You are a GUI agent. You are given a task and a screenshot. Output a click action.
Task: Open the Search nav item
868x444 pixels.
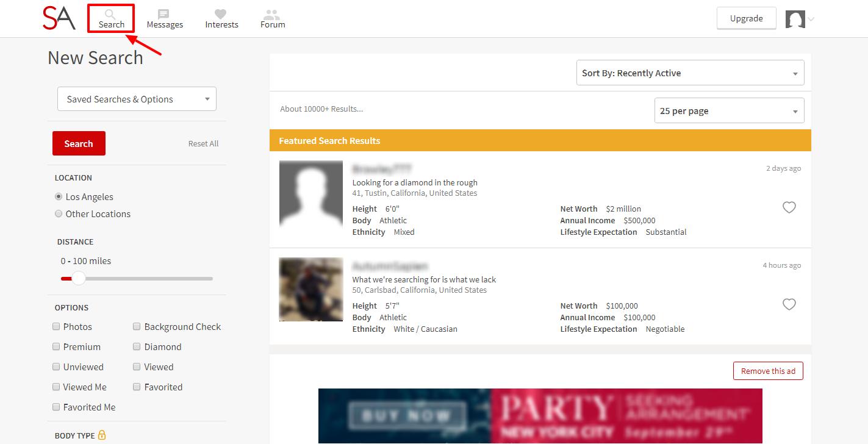click(111, 18)
